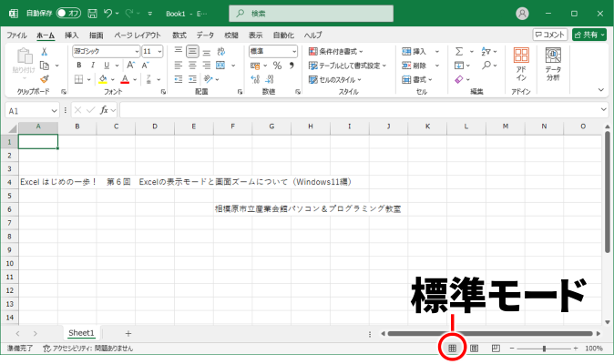Open Sort and Filter icon
614x364 pixels.
click(486, 51)
